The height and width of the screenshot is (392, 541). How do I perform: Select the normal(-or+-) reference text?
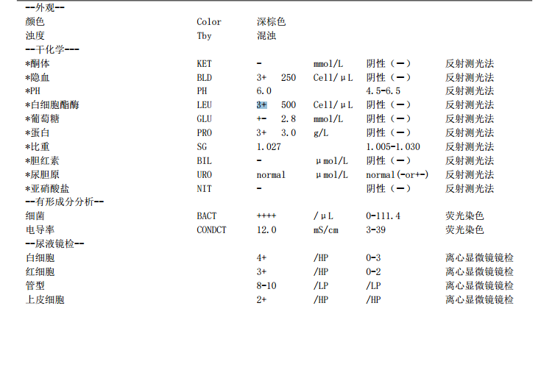point(397,175)
